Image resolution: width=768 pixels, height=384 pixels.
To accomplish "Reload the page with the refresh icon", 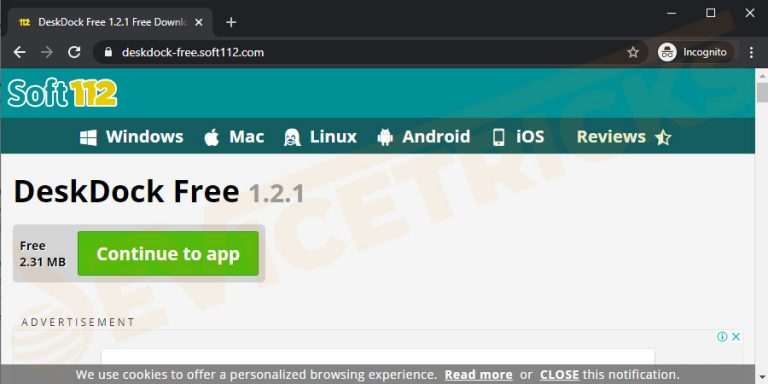I will click(x=74, y=52).
